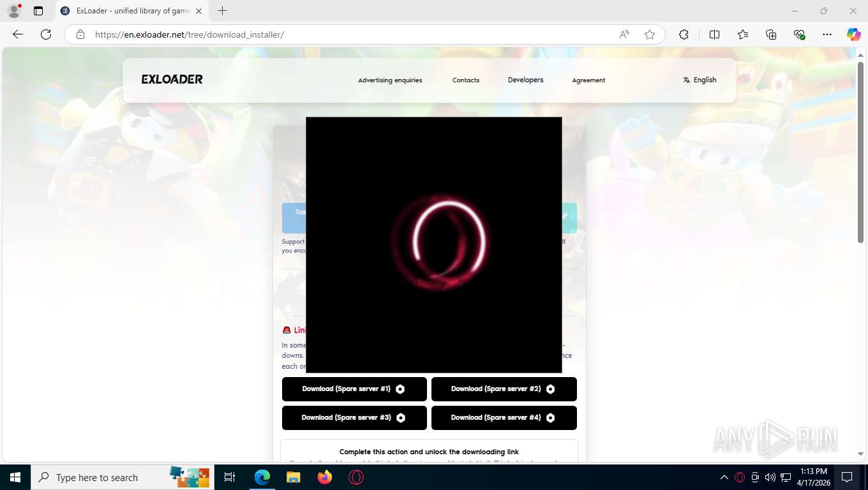Open a new tab with plus button
Viewport: 868px width, 490px height.
pos(222,11)
